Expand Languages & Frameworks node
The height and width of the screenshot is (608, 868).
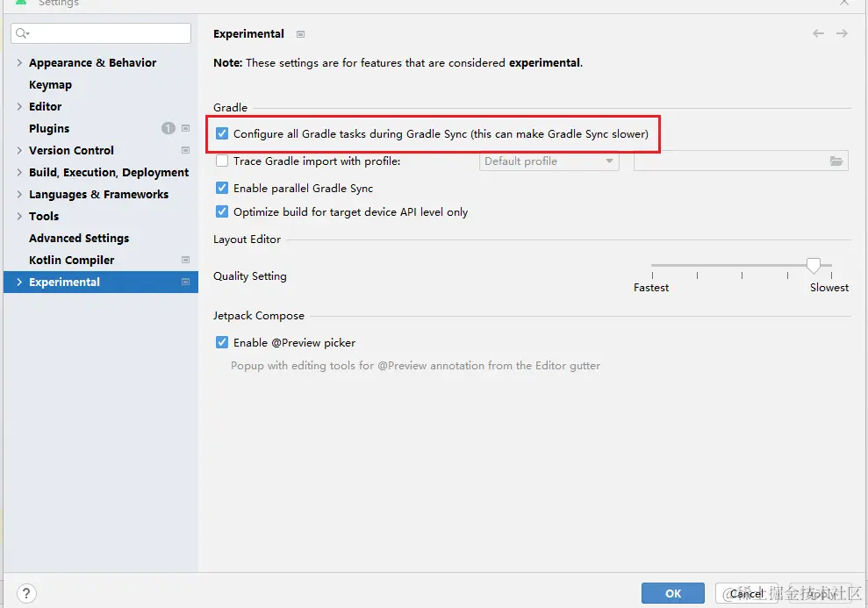pos(19,194)
